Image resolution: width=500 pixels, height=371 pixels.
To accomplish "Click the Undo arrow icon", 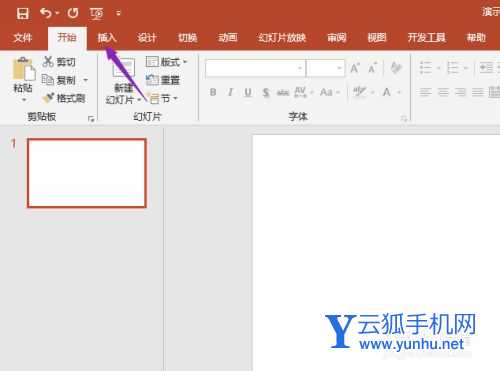I will pyautogui.click(x=46, y=13).
